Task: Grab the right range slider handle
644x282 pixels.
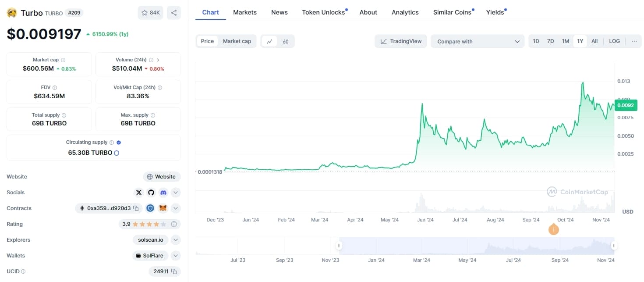Action: tap(614, 246)
